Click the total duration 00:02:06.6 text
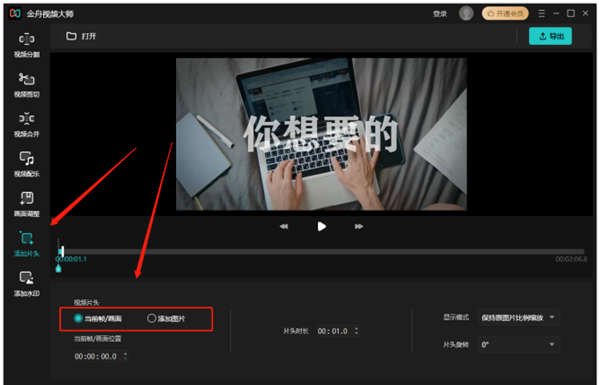Image resolution: width=600 pixels, height=385 pixels. (x=571, y=259)
